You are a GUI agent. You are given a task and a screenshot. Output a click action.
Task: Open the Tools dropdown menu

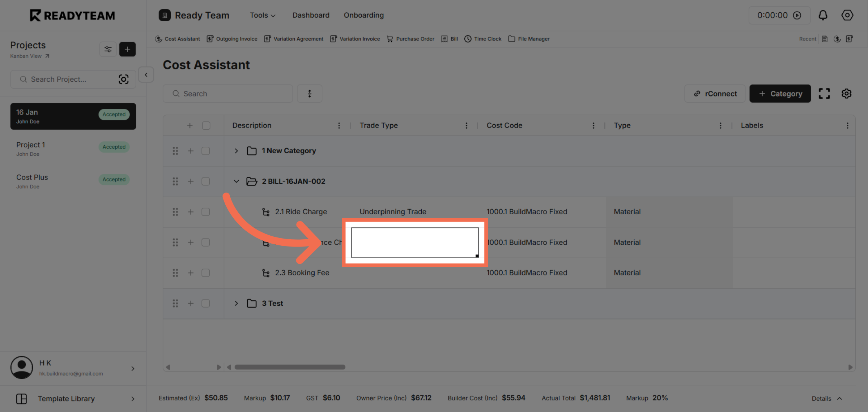coord(263,15)
